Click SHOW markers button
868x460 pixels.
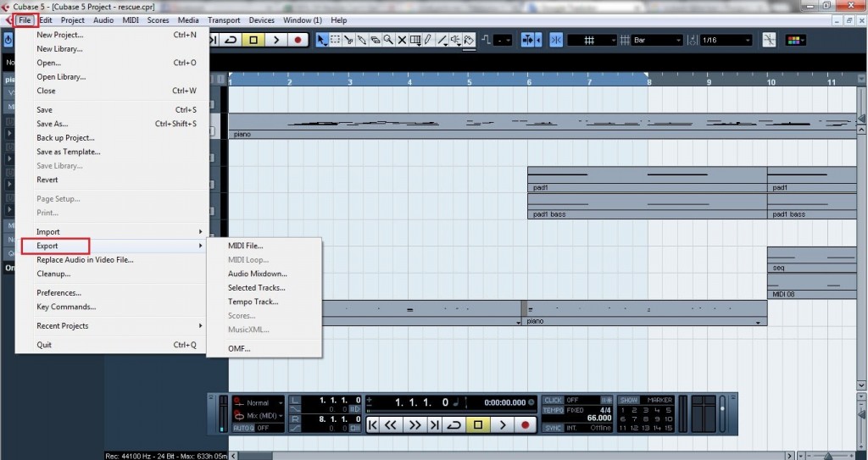pos(628,400)
